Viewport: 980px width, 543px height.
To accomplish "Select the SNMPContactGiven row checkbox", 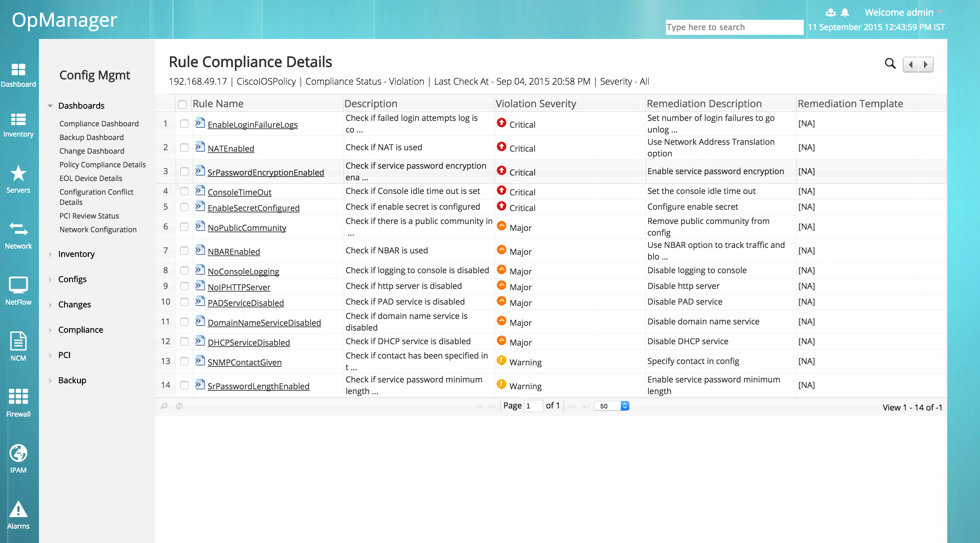I will [x=184, y=361].
